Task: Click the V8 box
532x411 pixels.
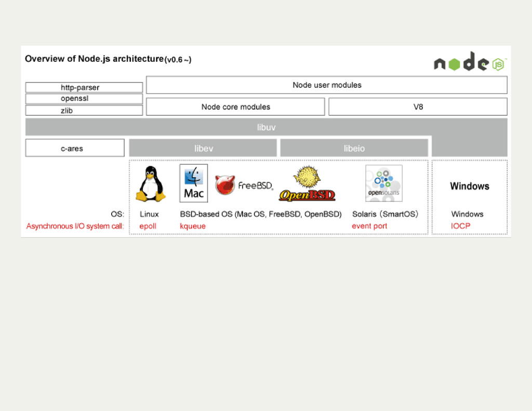Action: click(x=418, y=107)
